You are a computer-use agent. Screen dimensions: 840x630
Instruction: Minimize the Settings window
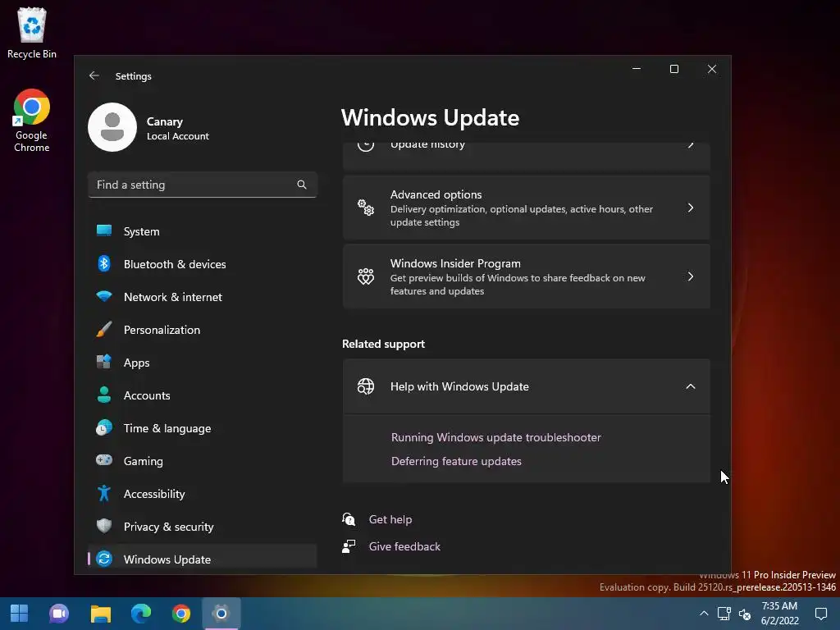click(x=637, y=69)
